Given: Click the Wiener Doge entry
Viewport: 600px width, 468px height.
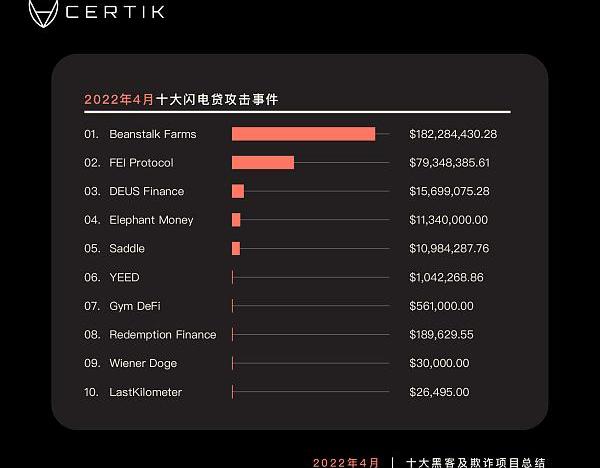Looking at the screenshot, I should (143, 364).
